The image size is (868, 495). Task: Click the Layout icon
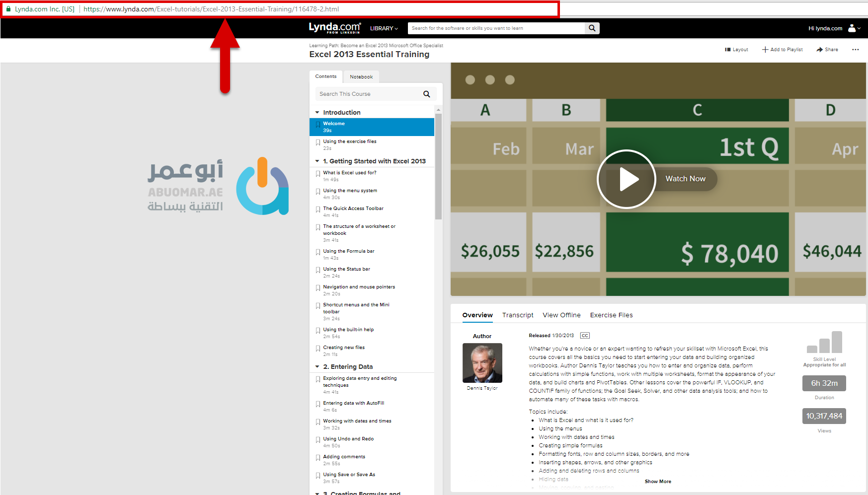[728, 50]
